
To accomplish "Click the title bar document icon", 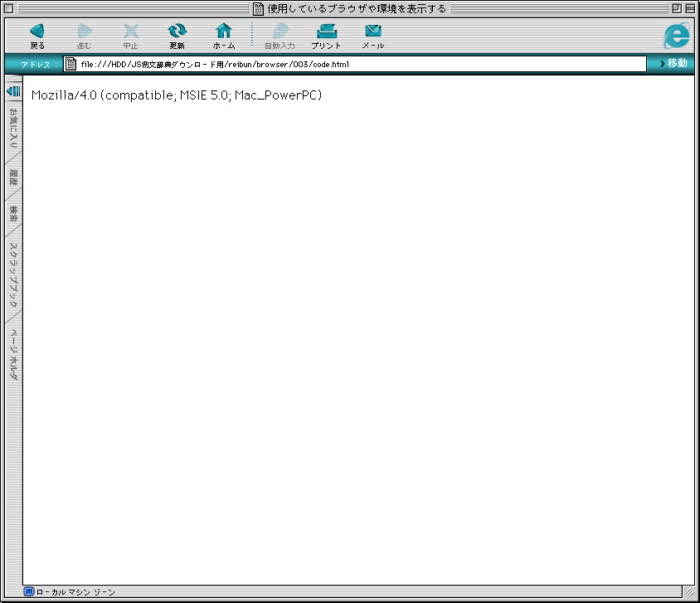I will [258, 8].
